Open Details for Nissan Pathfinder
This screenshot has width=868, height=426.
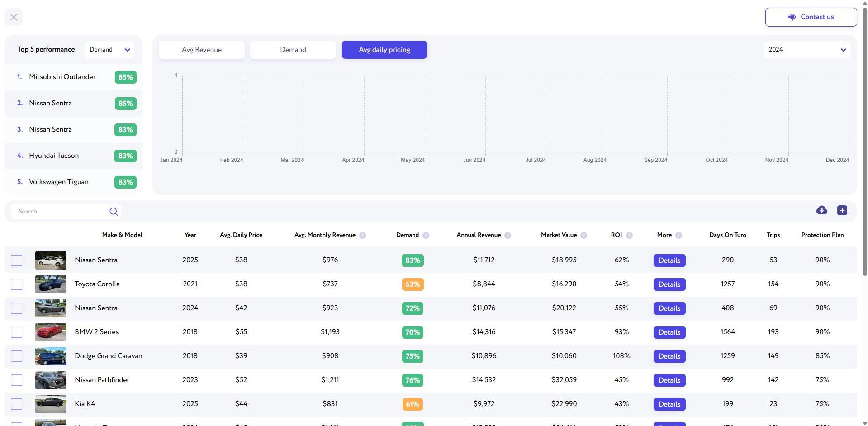click(x=669, y=380)
